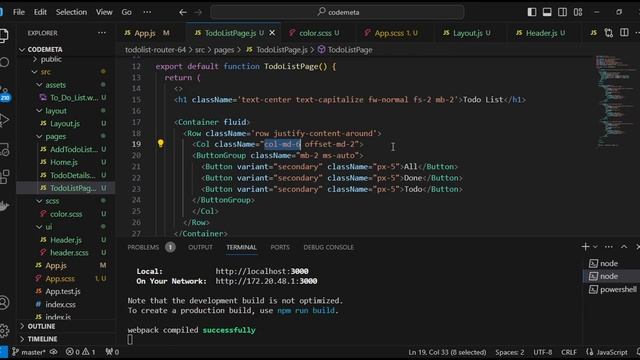Switch to the color.scss editor tab
Screen dimensions: 640x360
pos(315,33)
